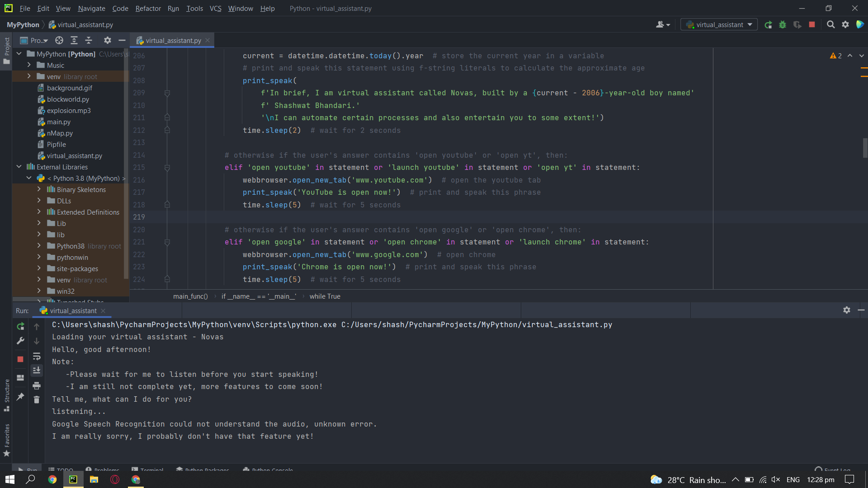Print console output using printer icon

point(37,385)
